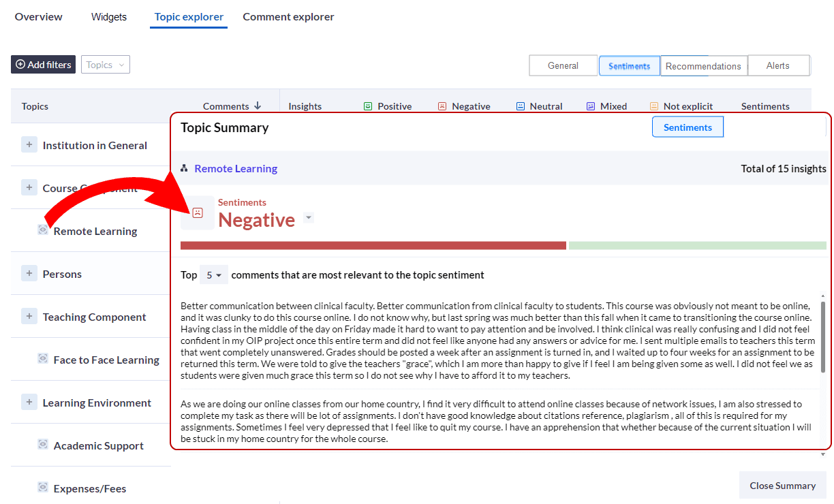Click the sad face icon in Topic Summary

(197, 212)
